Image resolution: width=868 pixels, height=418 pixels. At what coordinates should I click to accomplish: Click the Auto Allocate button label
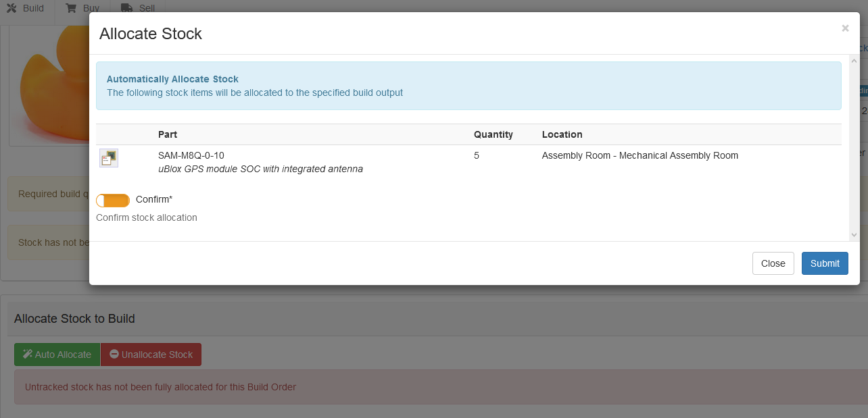63,355
